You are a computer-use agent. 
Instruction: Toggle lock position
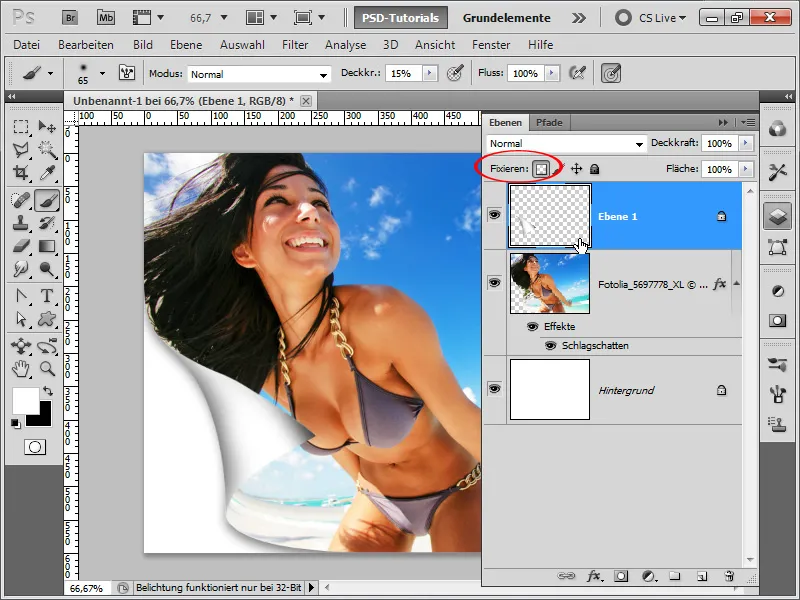click(577, 169)
